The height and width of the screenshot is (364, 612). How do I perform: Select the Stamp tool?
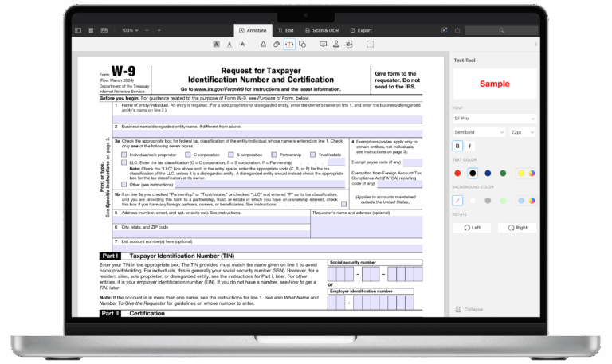click(336, 45)
